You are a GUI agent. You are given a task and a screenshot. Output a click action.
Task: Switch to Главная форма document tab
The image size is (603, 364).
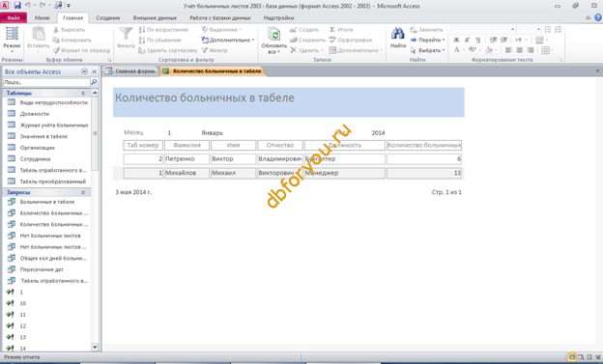131,71
